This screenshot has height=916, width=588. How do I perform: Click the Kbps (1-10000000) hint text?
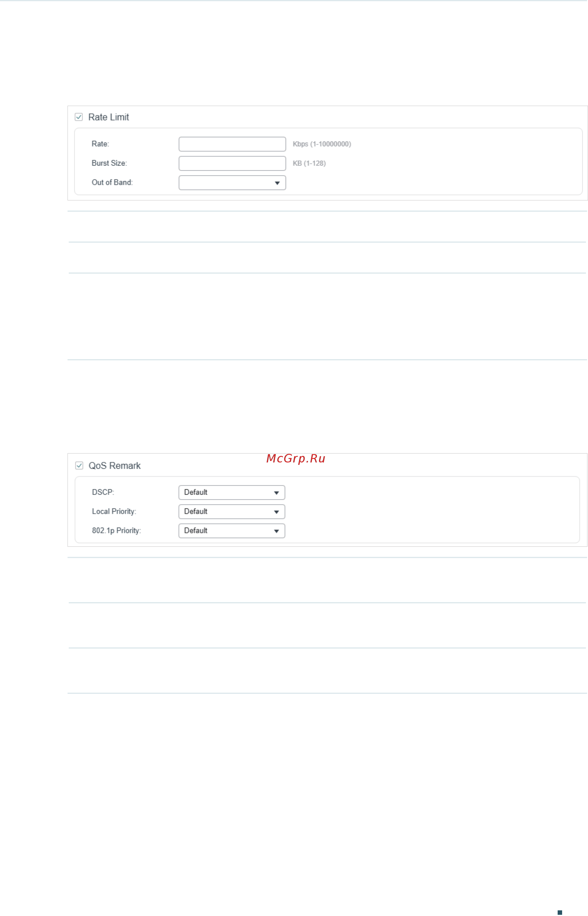322,144
